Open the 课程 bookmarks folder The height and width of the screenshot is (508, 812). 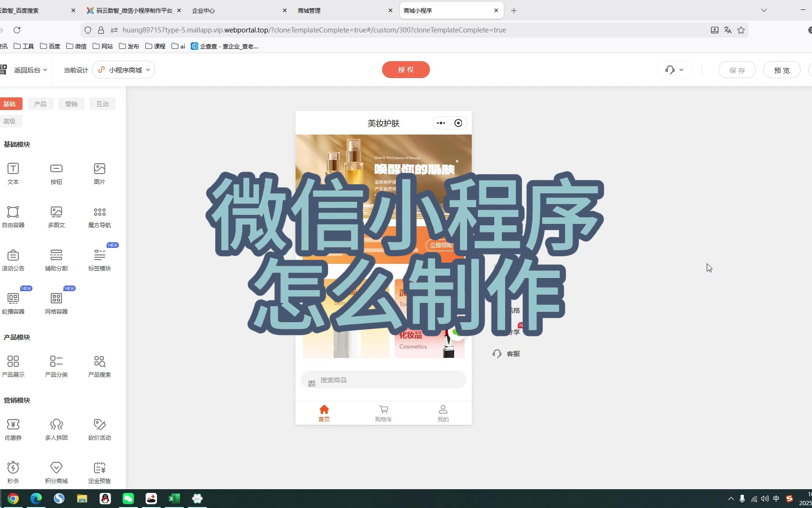[x=156, y=46]
